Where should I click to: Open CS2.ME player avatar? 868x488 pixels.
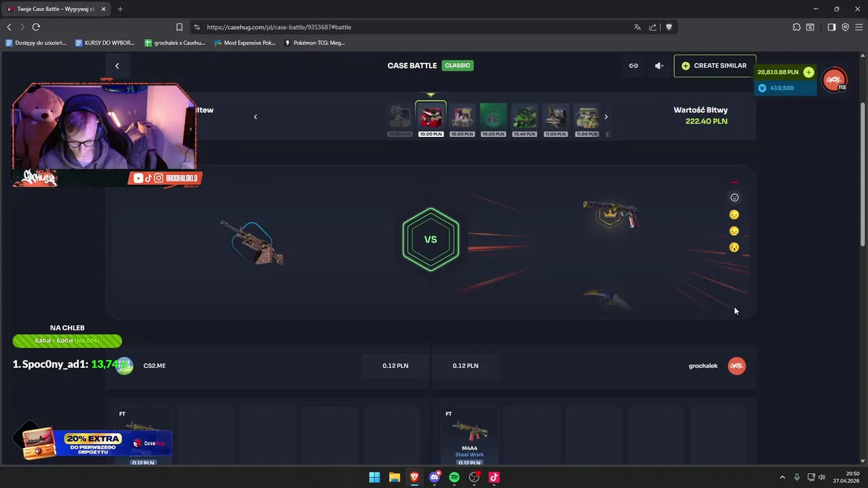(124, 366)
